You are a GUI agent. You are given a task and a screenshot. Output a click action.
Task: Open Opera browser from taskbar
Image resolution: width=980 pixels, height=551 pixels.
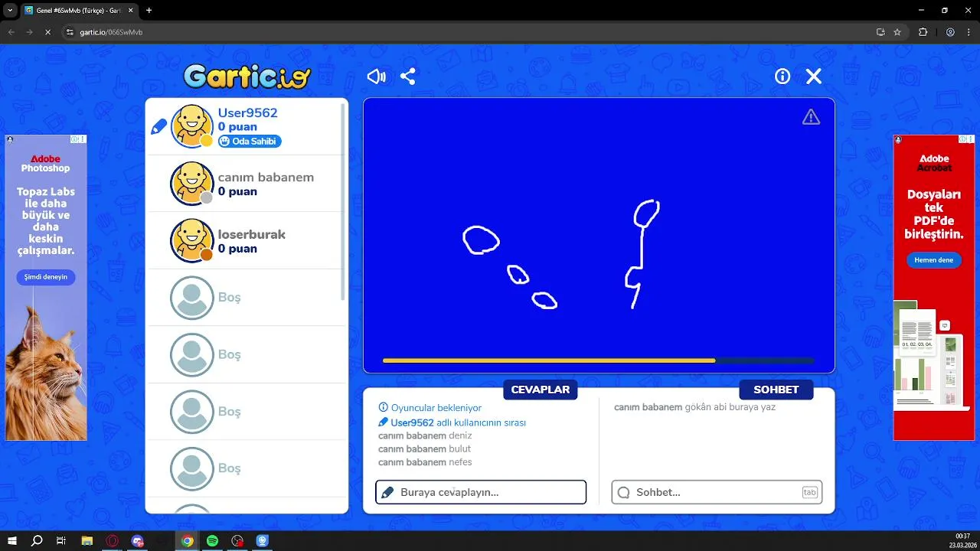tap(112, 541)
